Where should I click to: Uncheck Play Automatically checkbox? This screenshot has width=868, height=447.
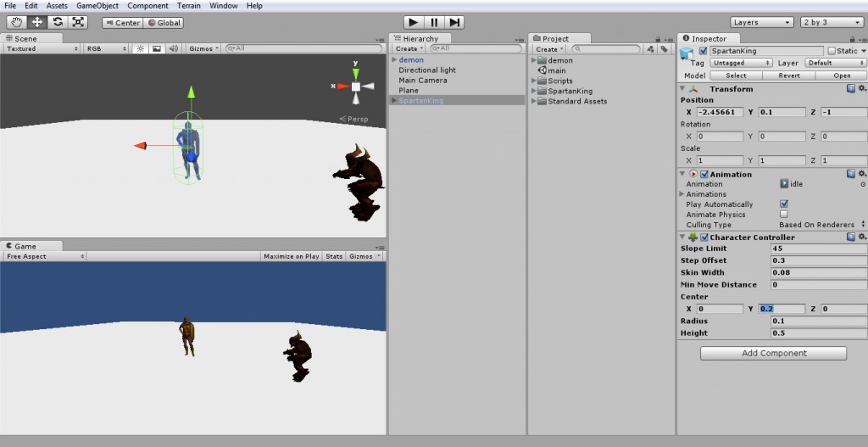(783, 204)
